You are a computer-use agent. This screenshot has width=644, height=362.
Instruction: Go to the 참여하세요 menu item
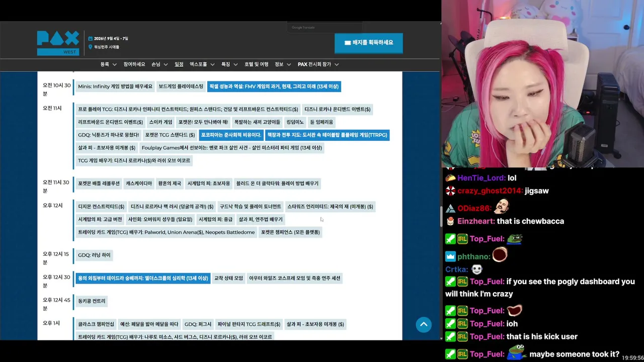(x=134, y=64)
